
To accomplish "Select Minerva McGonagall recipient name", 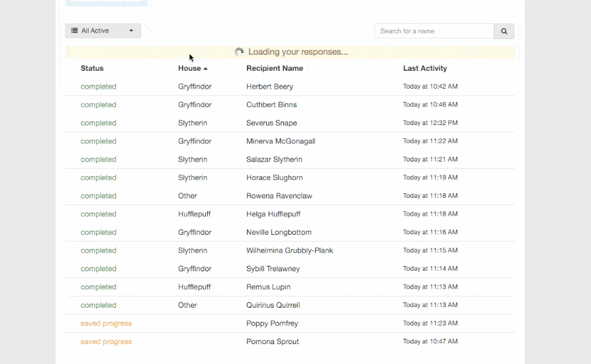I will click(281, 141).
